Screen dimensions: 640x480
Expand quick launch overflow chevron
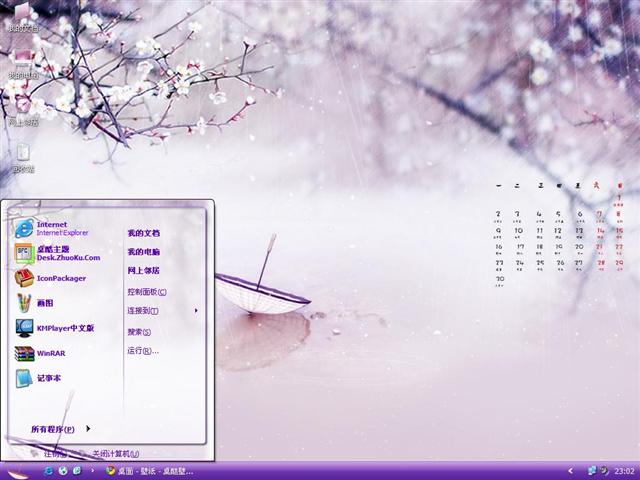tap(92, 471)
